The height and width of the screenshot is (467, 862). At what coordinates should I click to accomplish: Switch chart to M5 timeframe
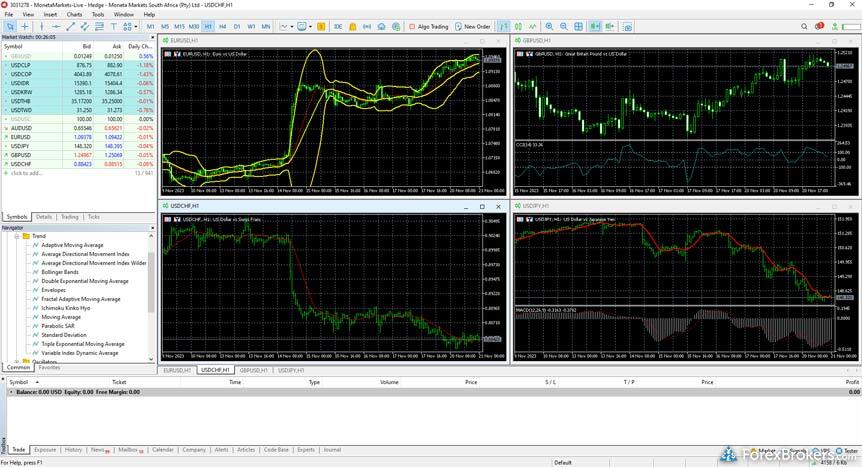point(165,26)
